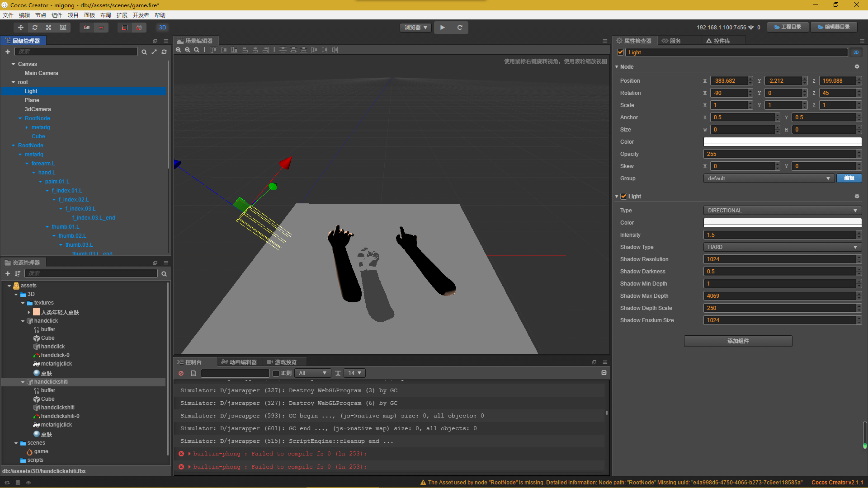Collapse the handclickshiti asset folder
The width and height of the screenshot is (868, 488).
23,382
